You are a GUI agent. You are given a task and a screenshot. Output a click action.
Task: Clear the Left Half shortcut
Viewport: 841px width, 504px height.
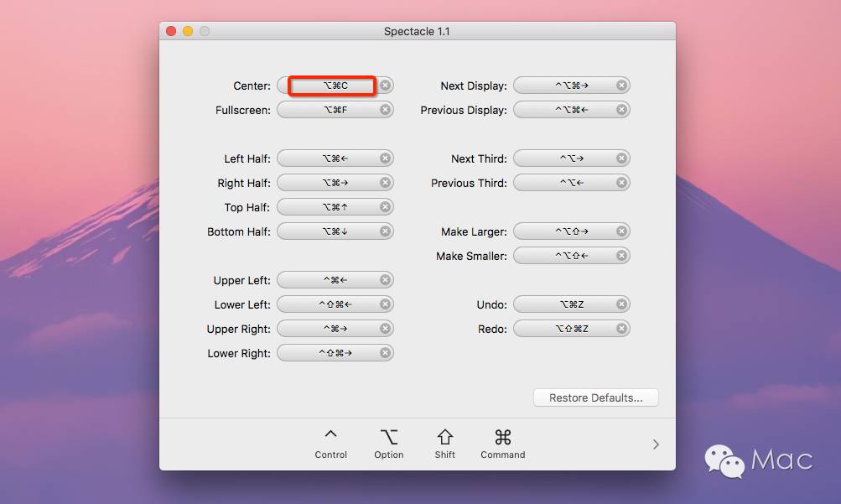click(385, 158)
